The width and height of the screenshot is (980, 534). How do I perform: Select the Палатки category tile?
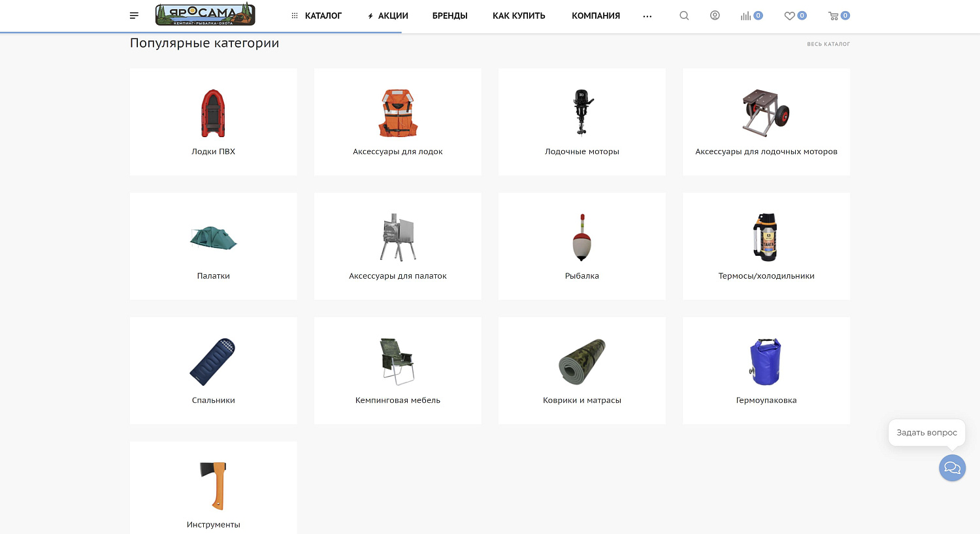(213, 246)
